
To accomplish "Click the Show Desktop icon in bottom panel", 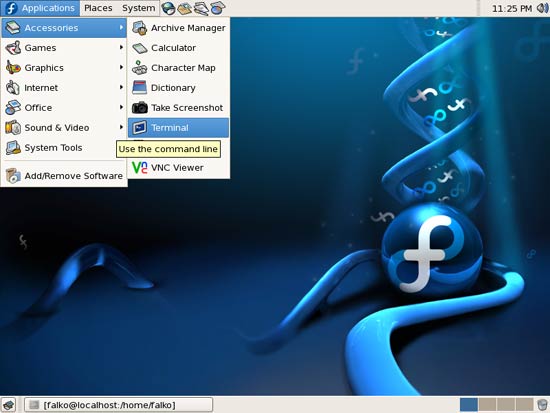I will coord(9,405).
